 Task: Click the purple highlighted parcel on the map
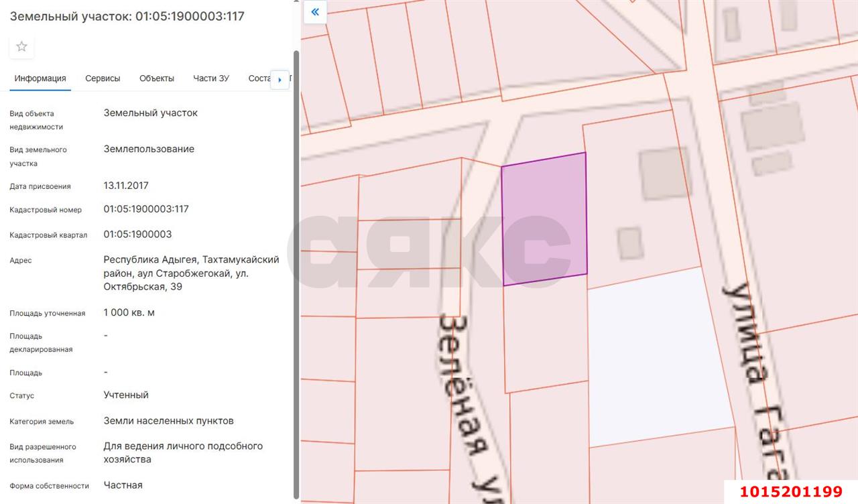[544, 219]
